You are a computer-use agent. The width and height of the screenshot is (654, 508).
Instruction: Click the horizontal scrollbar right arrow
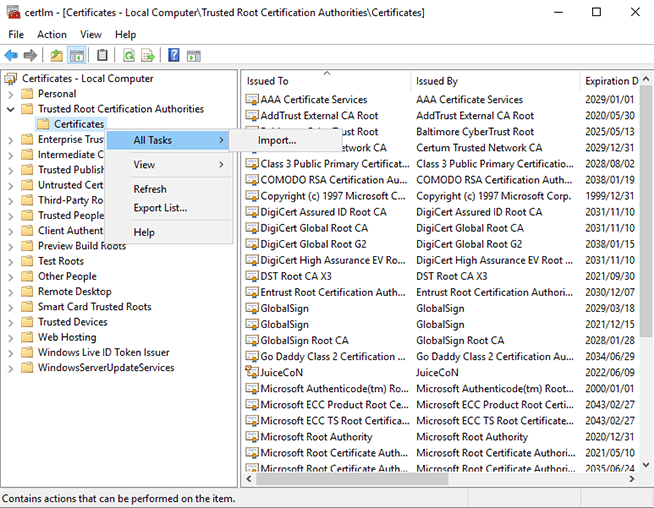(632, 478)
